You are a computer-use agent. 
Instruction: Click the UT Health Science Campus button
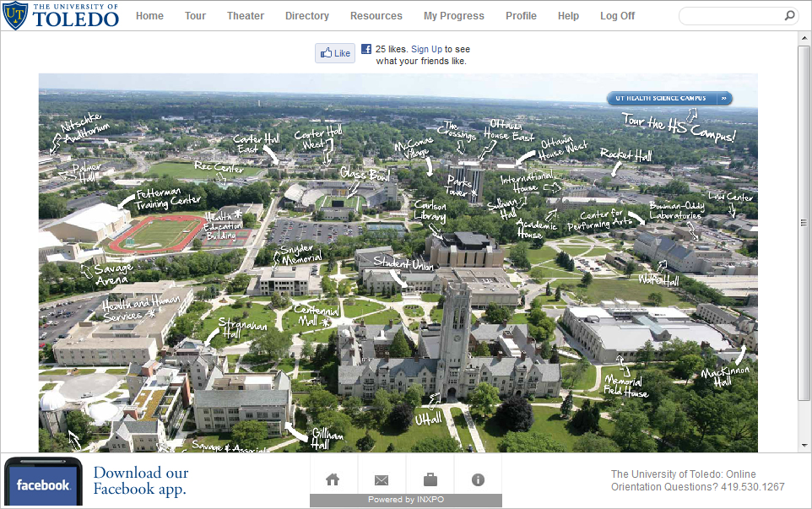(669, 98)
